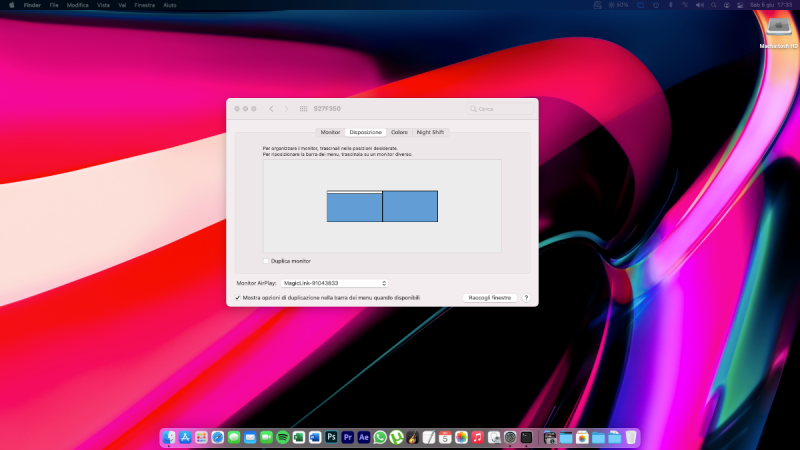Open the Monitor AirPlay dropdown
800x450 pixels.
334,283
